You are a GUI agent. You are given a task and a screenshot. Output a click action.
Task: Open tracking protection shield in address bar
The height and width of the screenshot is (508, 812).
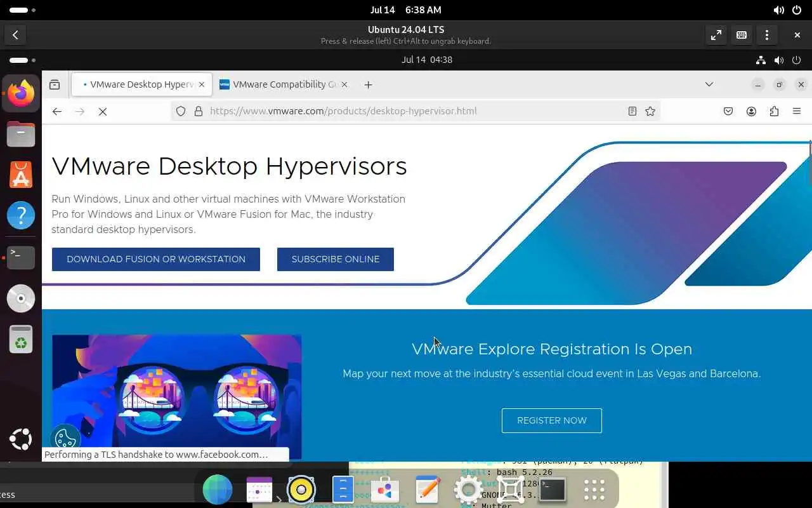[181, 111]
